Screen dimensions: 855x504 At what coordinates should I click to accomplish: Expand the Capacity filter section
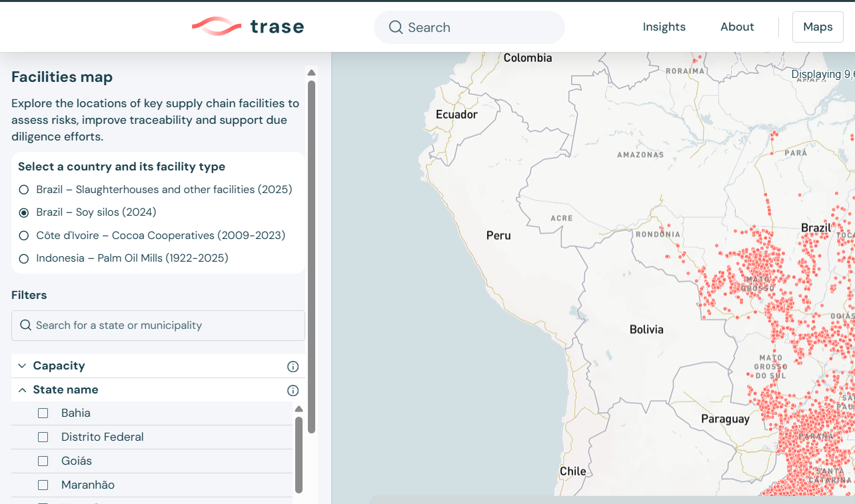[x=22, y=366]
